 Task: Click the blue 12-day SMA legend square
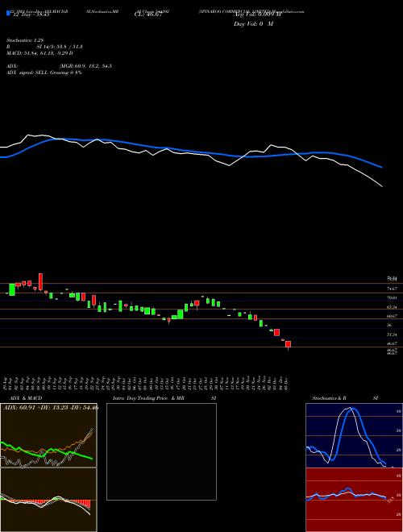click(x=8, y=13)
